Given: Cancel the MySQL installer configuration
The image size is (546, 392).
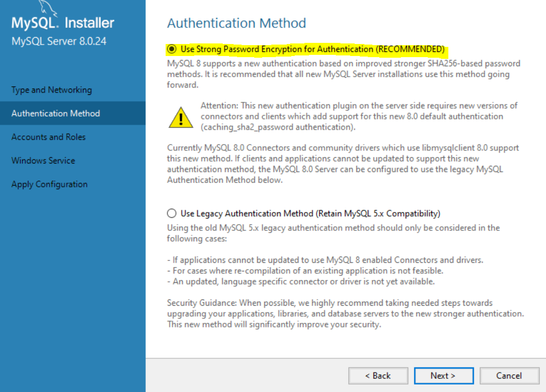Looking at the screenshot, I should click(509, 375).
